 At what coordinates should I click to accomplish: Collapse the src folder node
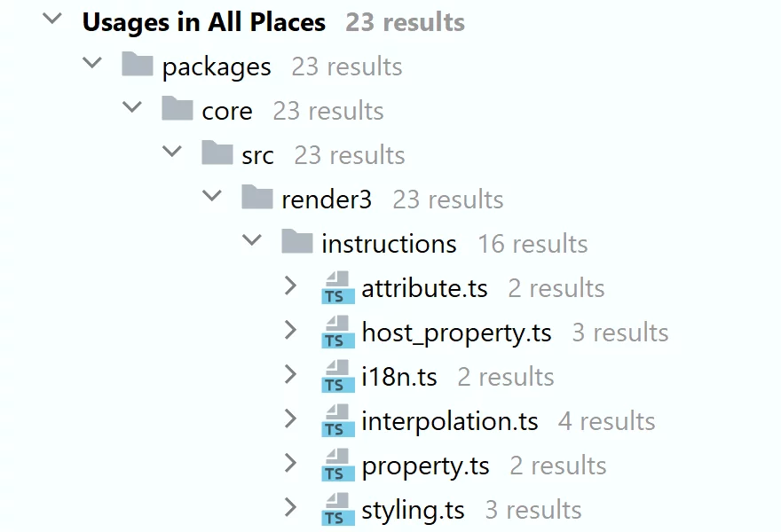(x=172, y=152)
